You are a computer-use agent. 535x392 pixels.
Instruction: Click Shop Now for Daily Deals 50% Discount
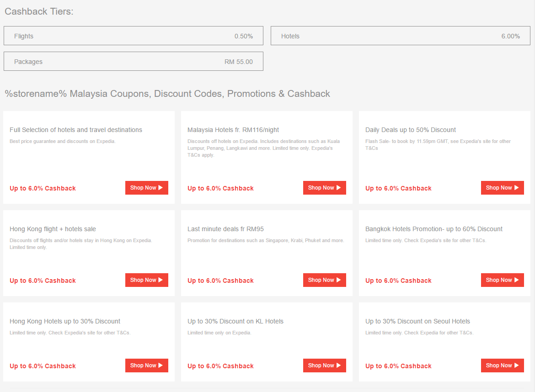pyautogui.click(x=502, y=188)
